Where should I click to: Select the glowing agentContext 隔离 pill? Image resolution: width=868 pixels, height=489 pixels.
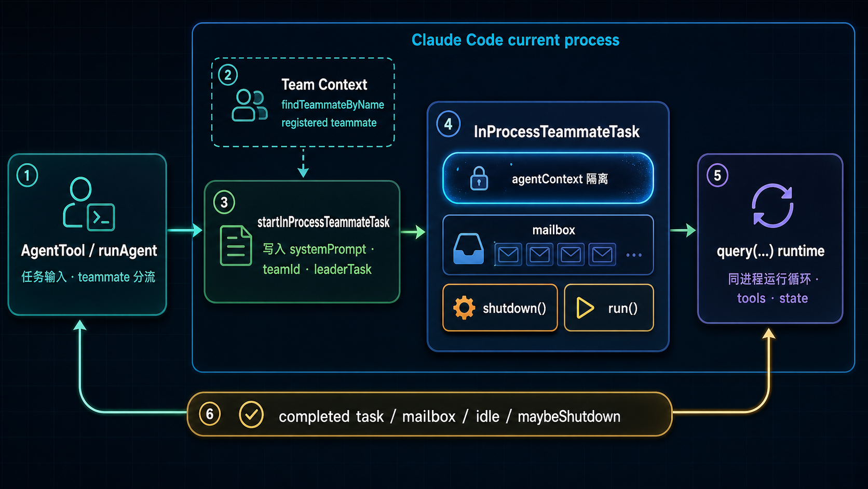(548, 178)
